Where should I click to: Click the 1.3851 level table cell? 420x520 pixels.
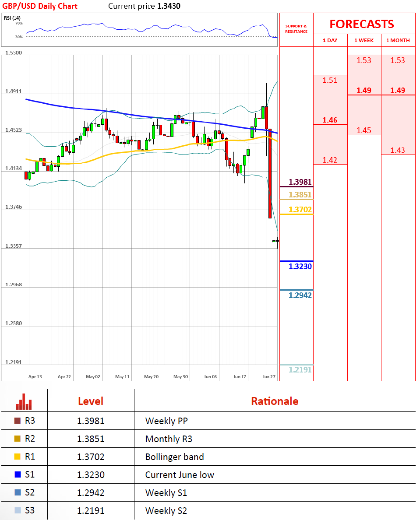(91, 439)
